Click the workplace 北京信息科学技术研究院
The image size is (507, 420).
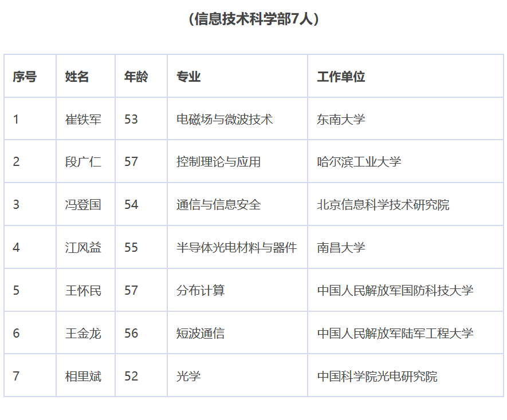tap(383, 204)
